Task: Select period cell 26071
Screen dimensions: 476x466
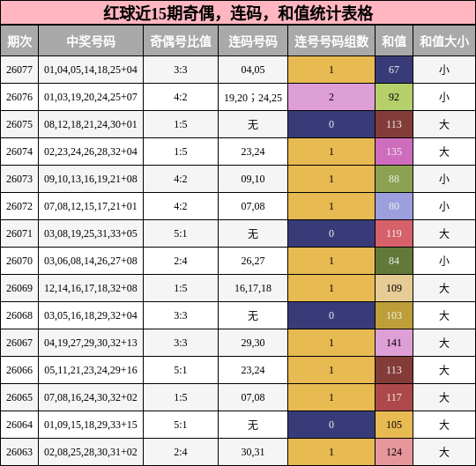Action: pos(19,233)
